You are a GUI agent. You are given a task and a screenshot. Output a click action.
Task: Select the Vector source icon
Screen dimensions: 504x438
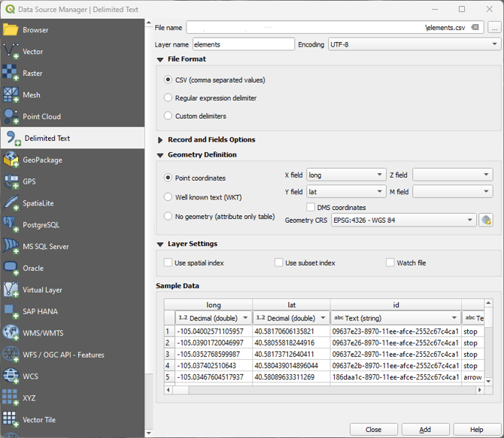[11, 51]
